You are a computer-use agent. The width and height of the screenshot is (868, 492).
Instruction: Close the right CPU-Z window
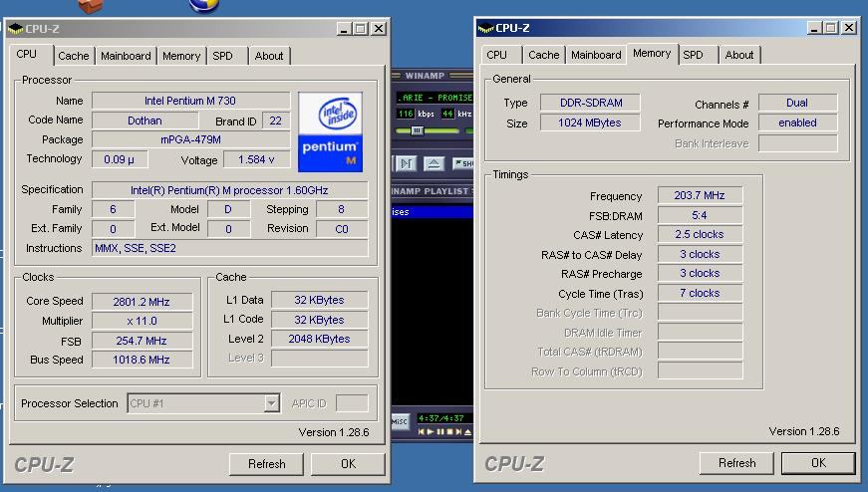point(849,27)
